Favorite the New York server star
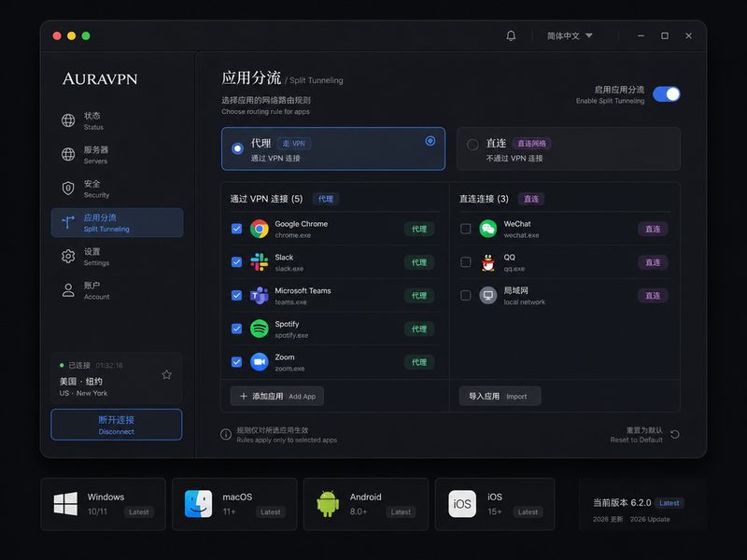 coord(166,375)
